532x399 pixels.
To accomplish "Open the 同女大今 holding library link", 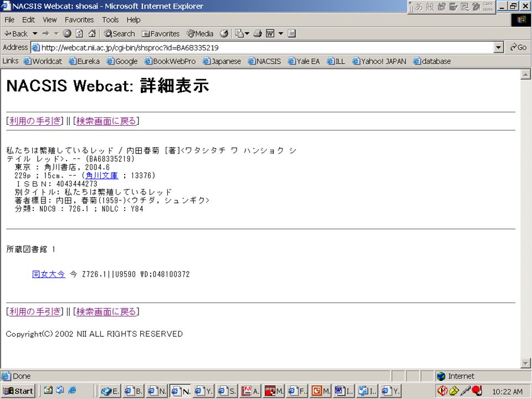I will click(49, 274).
